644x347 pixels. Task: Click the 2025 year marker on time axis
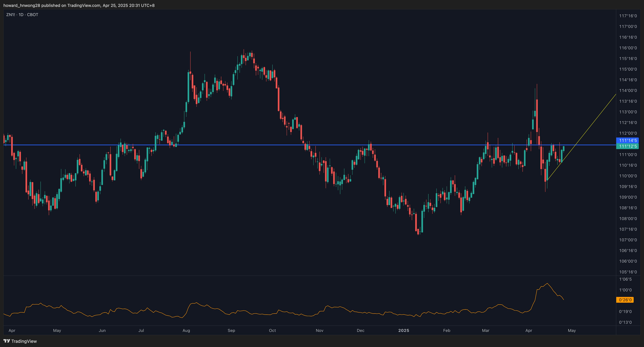[x=404, y=331]
